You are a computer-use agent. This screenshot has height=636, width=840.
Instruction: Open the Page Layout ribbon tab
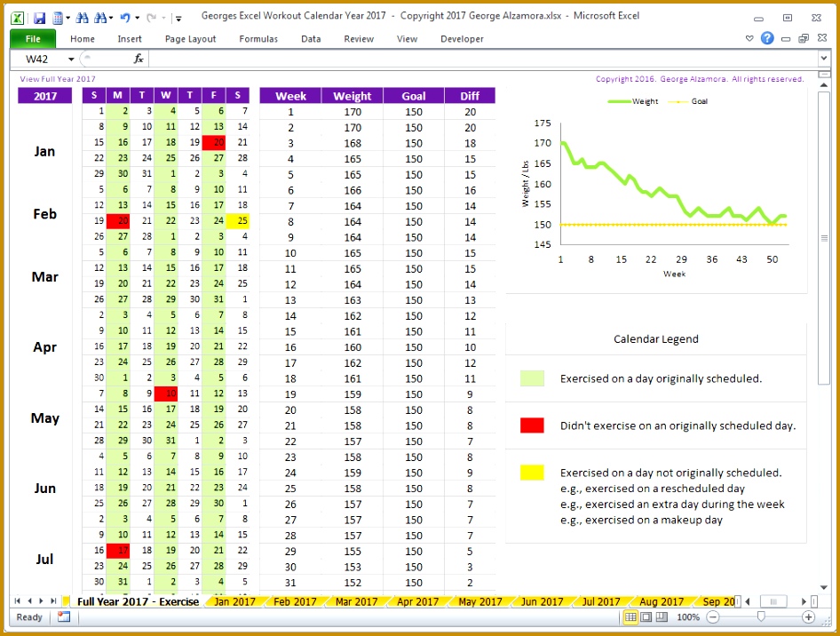[x=190, y=38]
